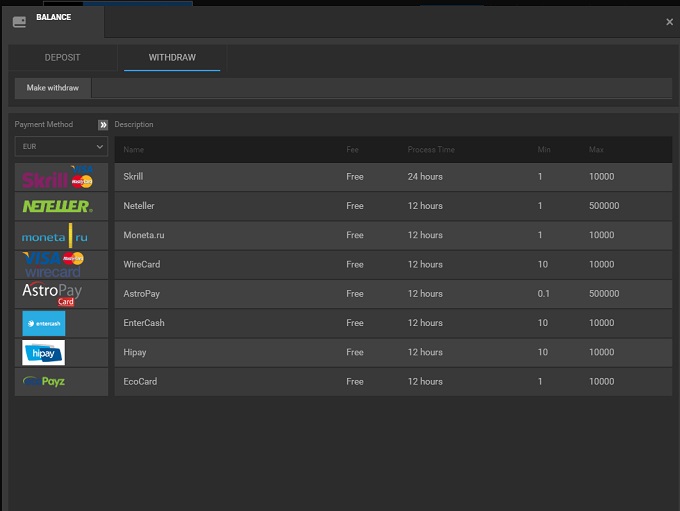The width and height of the screenshot is (680, 511).
Task: Pick the Moneta.ru payment logo
Action: pos(56,236)
